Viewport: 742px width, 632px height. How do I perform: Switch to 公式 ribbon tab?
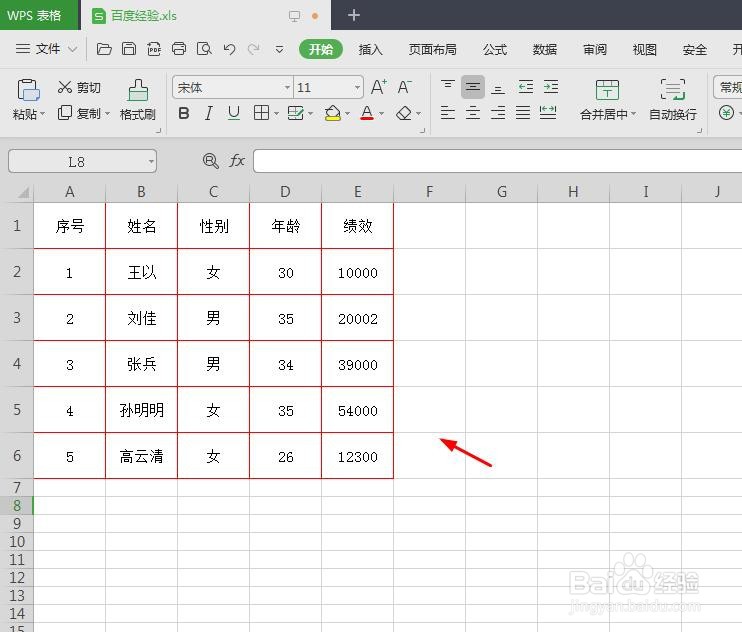pyautogui.click(x=495, y=49)
